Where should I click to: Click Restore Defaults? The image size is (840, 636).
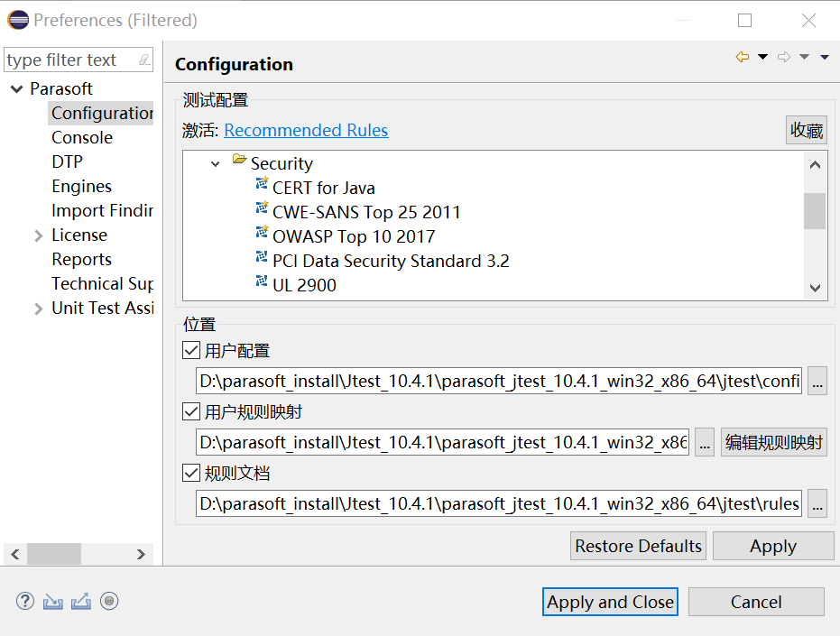[638, 546]
